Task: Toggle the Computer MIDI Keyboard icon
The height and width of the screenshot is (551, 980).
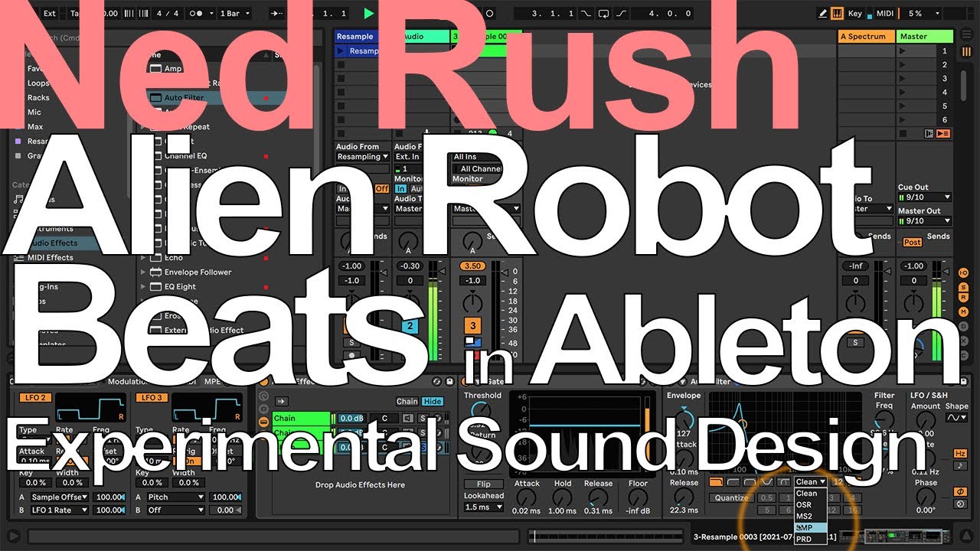Action: tap(837, 13)
